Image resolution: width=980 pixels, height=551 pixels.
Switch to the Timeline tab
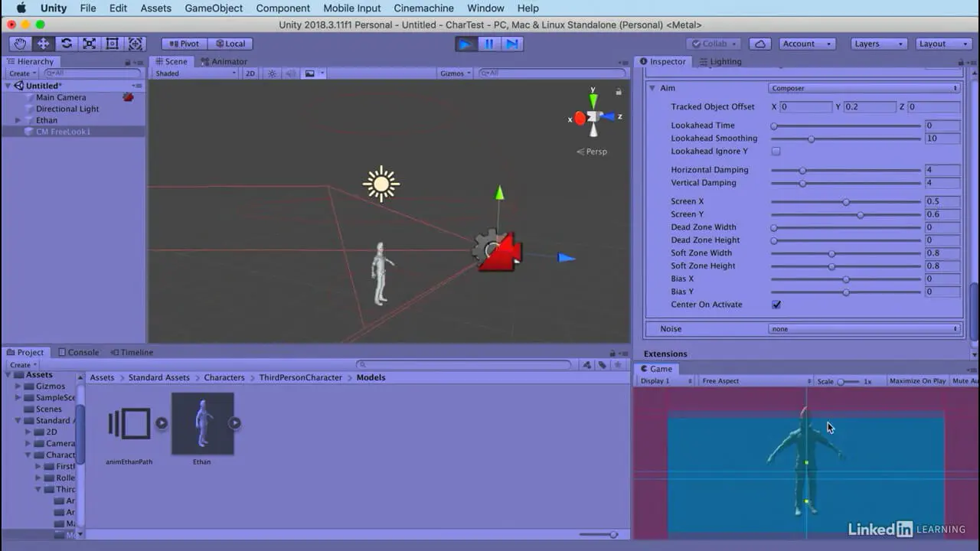tap(132, 353)
